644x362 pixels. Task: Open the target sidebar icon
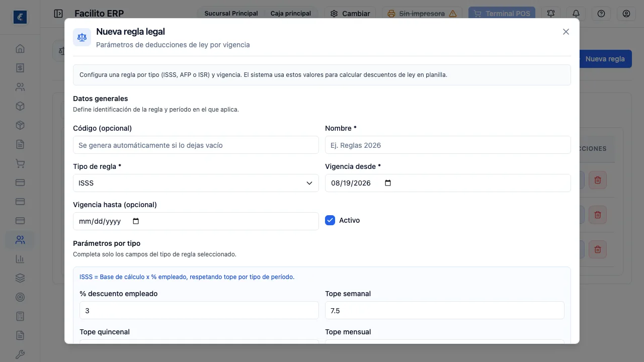pyautogui.click(x=20, y=297)
